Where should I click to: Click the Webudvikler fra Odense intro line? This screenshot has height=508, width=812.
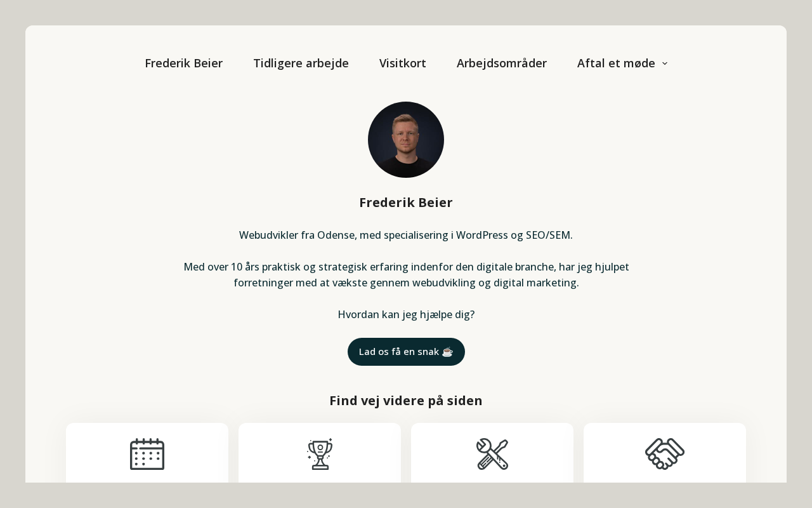[406, 235]
